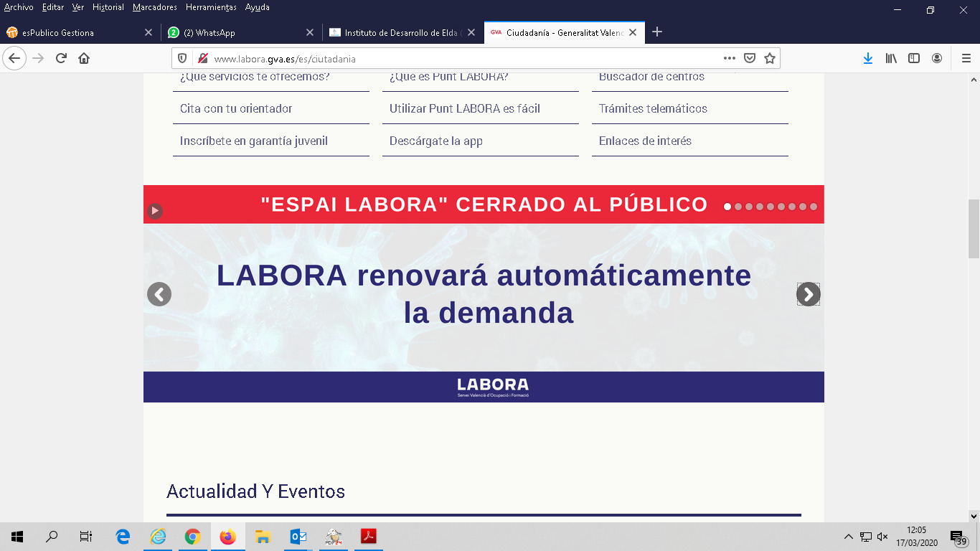Click the insecure connection padlock icon
The height and width of the screenshot is (551, 980).
click(203, 59)
